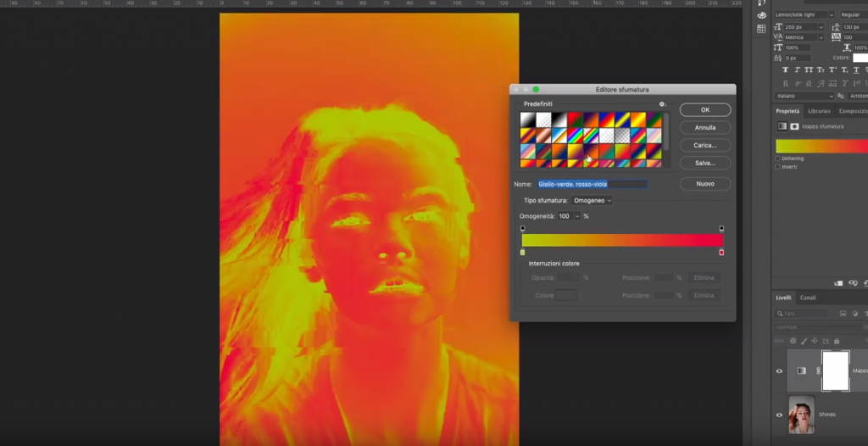Select the faux bold text style icon
Screen dimensions: 868x446
coord(785,70)
